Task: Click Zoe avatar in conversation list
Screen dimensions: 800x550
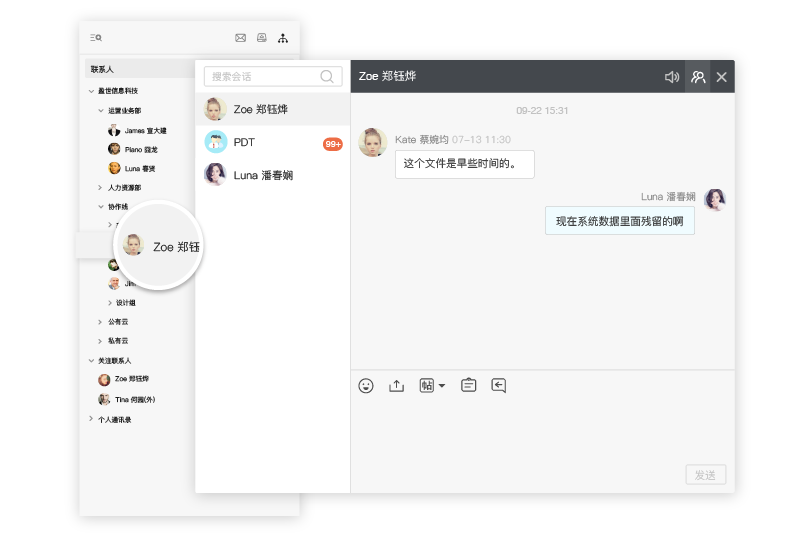Action: tap(215, 109)
